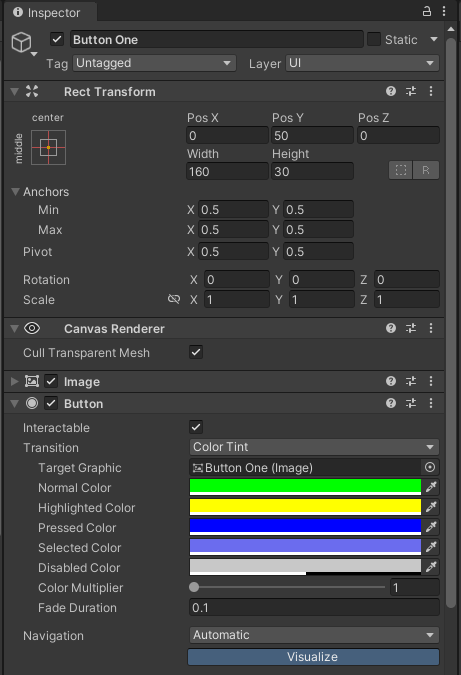Viewport: 461px width, 675px height.
Task: Pick Normal Color with eyedropper icon
Action: point(431,487)
